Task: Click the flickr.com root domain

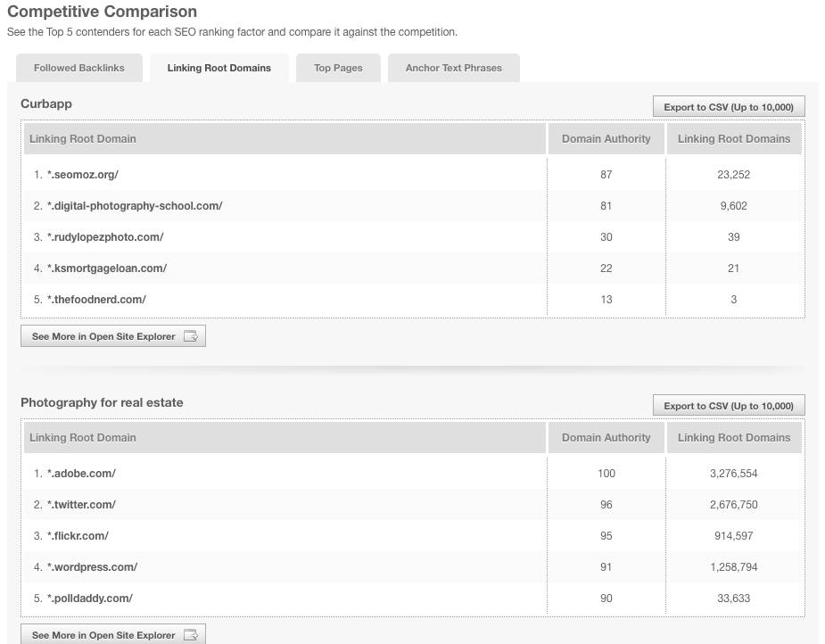Action: tap(76, 535)
